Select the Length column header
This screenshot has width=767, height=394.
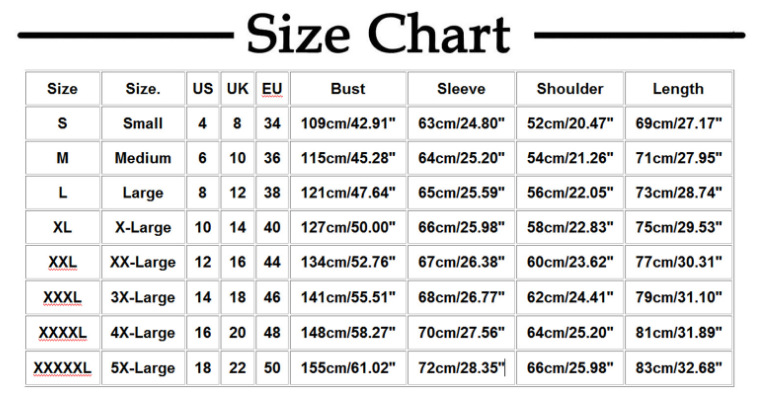(x=678, y=89)
